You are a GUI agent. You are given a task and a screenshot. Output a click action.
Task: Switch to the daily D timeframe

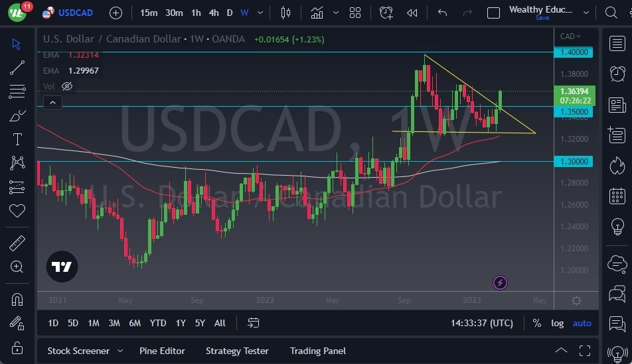pos(229,13)
